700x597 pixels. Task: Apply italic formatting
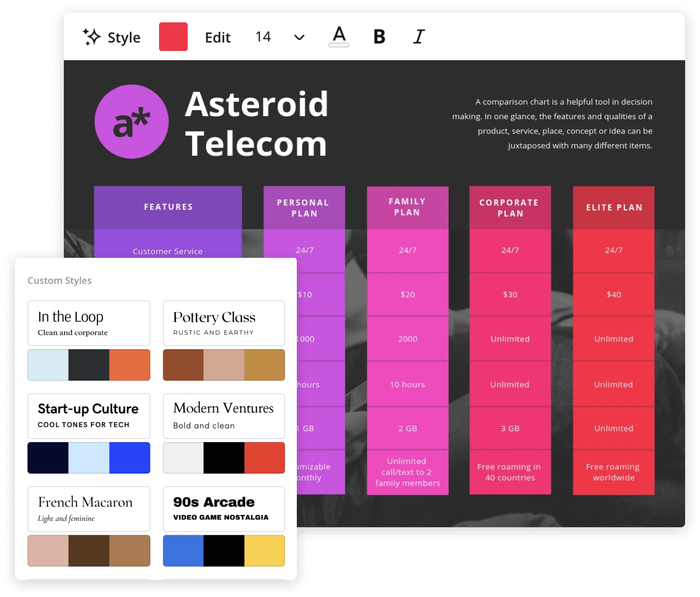[419, 37]
